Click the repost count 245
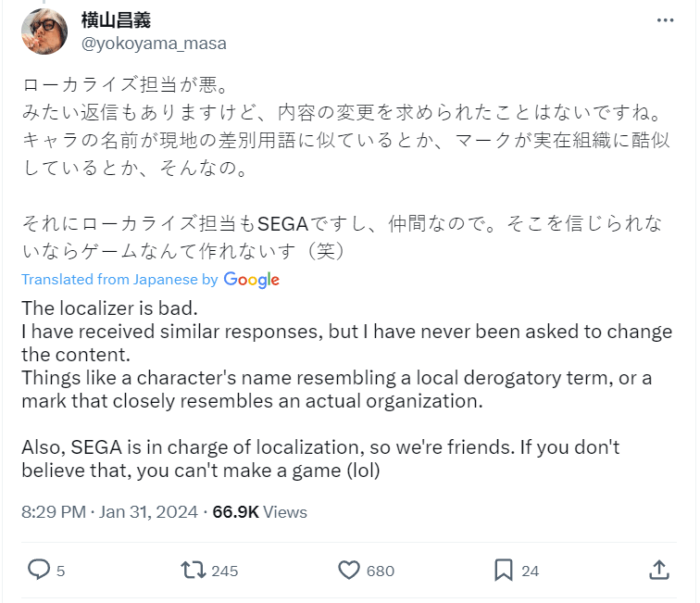The height and width of the screenshot is (603, 700). 225,571
